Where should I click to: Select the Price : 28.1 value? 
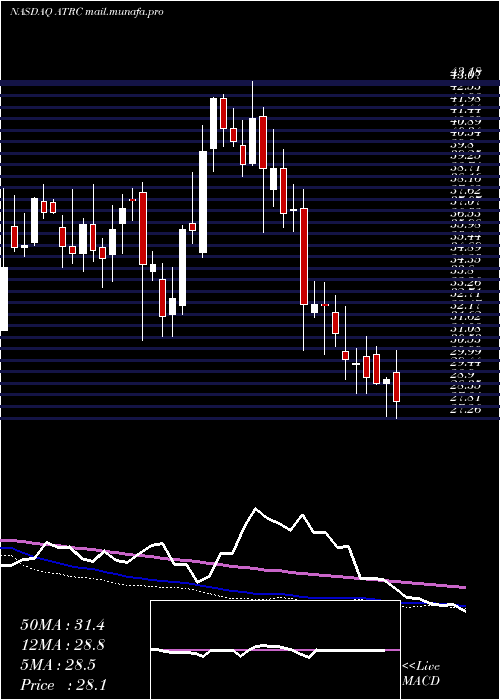63,684
